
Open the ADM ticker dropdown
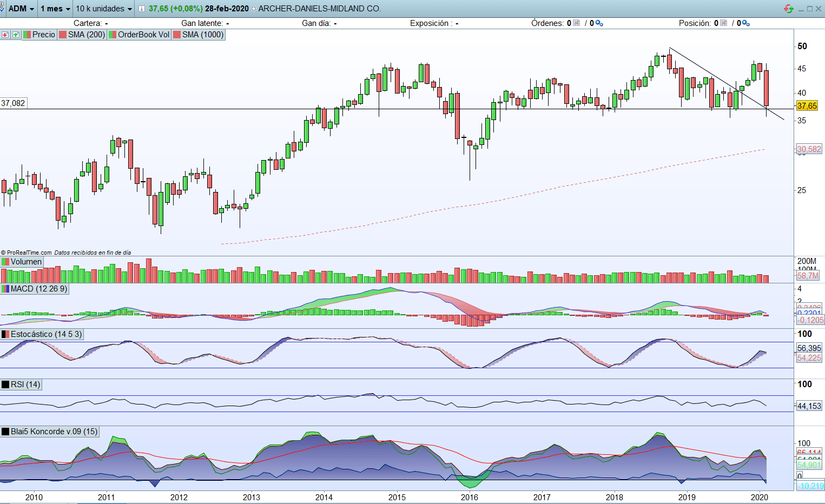pos(21,9)
